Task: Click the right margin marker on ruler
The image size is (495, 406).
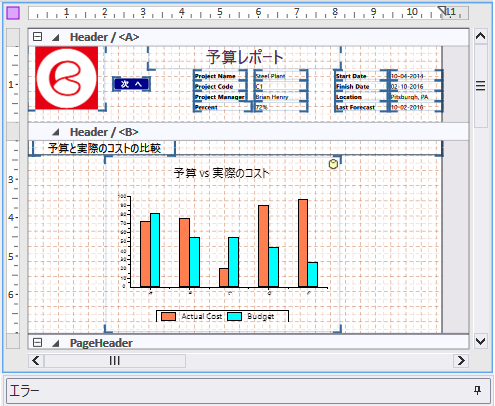Action: [x=442, y=10]
